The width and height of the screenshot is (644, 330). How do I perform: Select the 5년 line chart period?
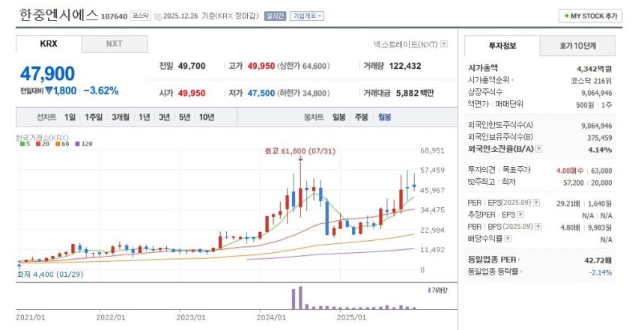click(184, 117)
